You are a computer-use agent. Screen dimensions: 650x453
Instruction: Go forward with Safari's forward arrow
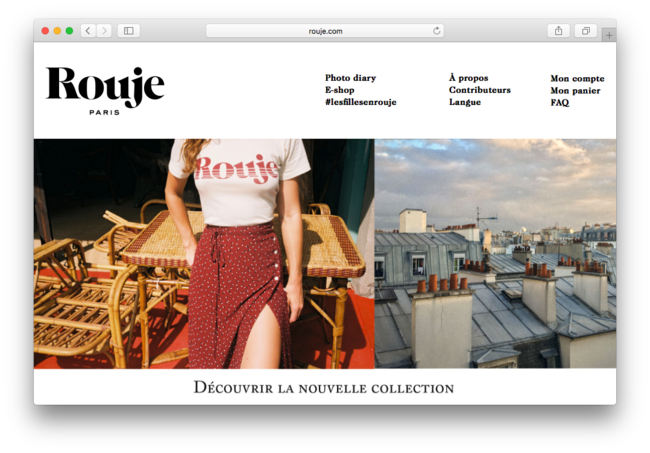pyautogui.click(x=104, y=31)
